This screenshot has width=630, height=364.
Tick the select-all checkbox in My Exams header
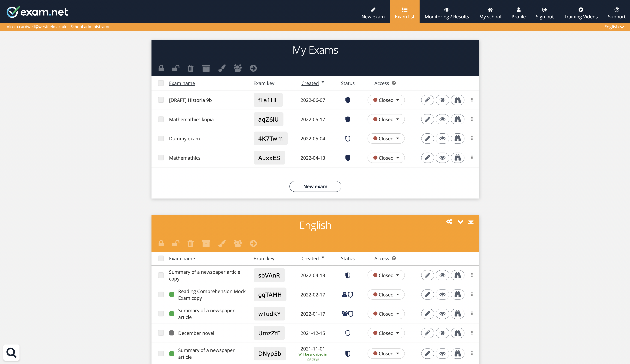point(161,83)
